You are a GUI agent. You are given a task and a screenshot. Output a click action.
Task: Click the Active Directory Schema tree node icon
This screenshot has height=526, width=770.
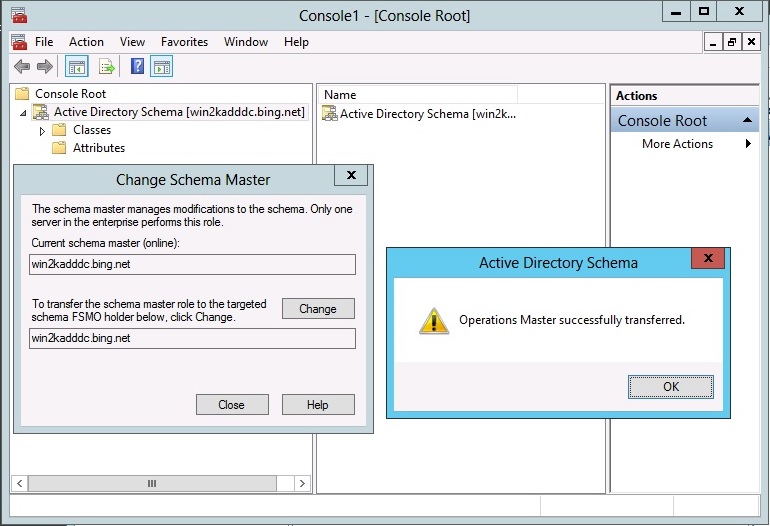click(41, 112)
